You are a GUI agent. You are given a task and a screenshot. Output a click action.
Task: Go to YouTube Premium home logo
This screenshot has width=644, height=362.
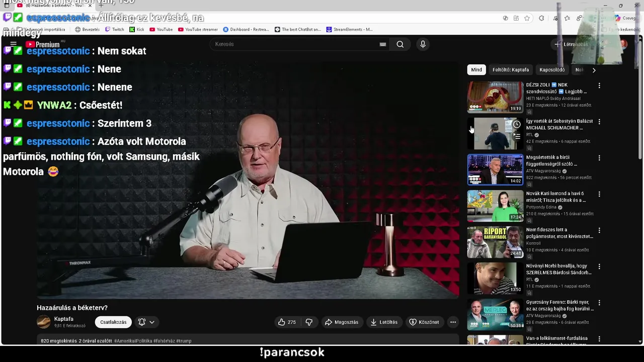tap(43, 44)
